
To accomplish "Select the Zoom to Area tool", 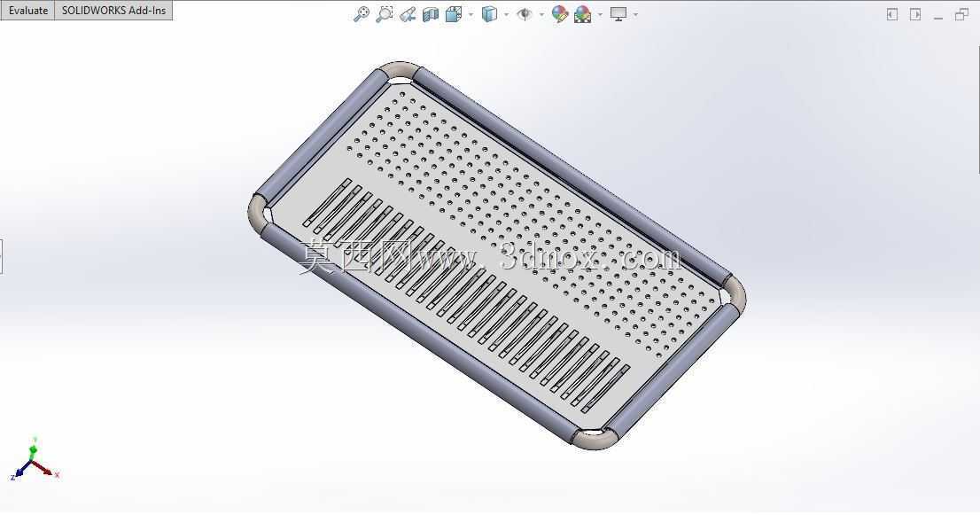I will pos(385,14).
